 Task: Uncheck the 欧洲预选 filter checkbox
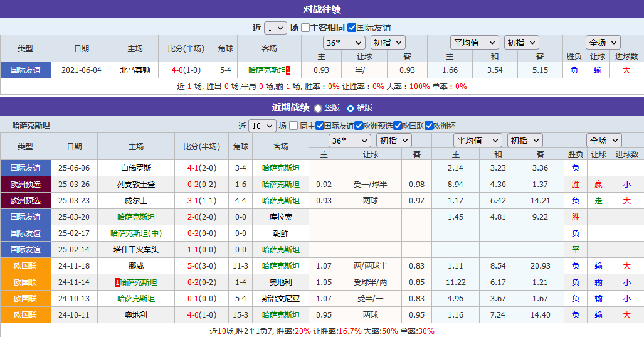tap(359, 126)
